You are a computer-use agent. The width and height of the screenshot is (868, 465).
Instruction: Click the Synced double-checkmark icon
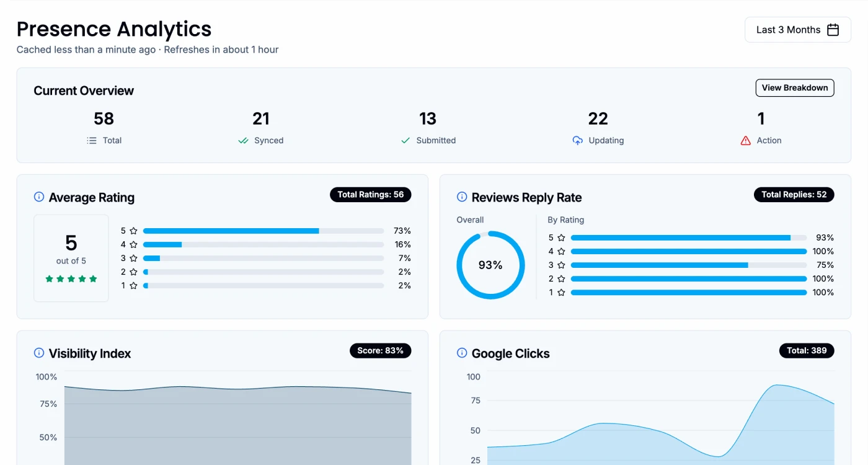tap(243, 141)
